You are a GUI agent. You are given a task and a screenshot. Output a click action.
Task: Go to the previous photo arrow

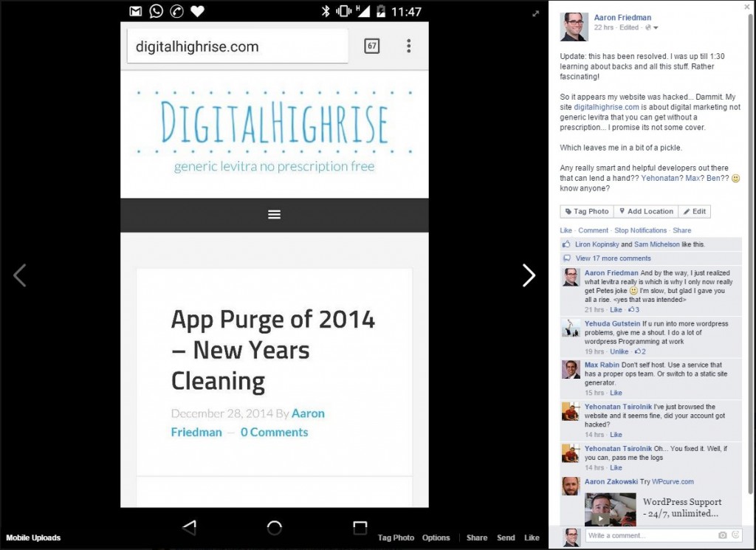click(19, 275)
